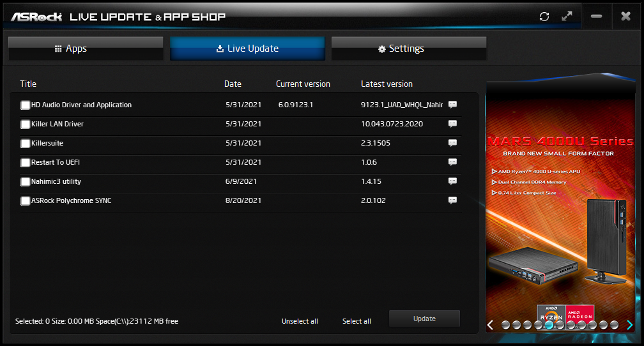Click the Latest version column header

[x=387, y=84]
